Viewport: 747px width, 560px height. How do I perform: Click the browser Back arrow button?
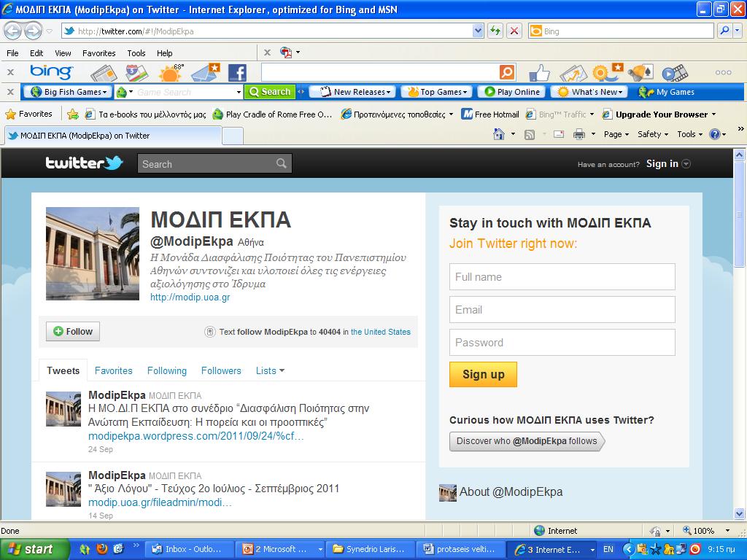coord(12,31)
